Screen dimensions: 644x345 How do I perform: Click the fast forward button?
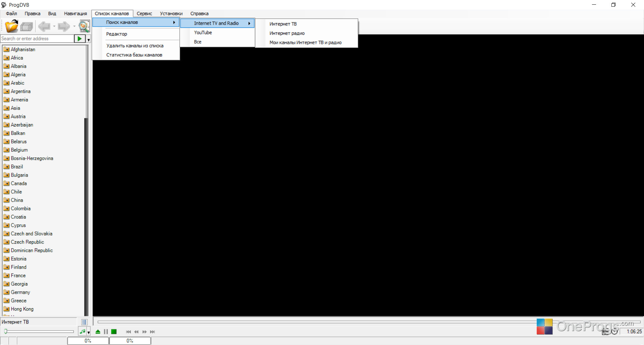pos(145,332)
